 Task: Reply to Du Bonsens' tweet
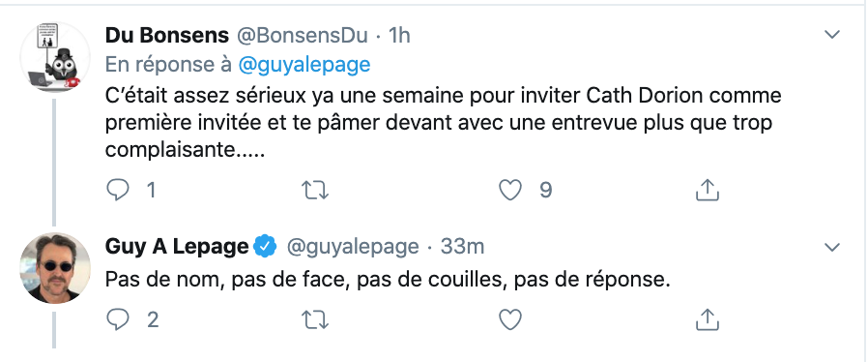[117, 191]
